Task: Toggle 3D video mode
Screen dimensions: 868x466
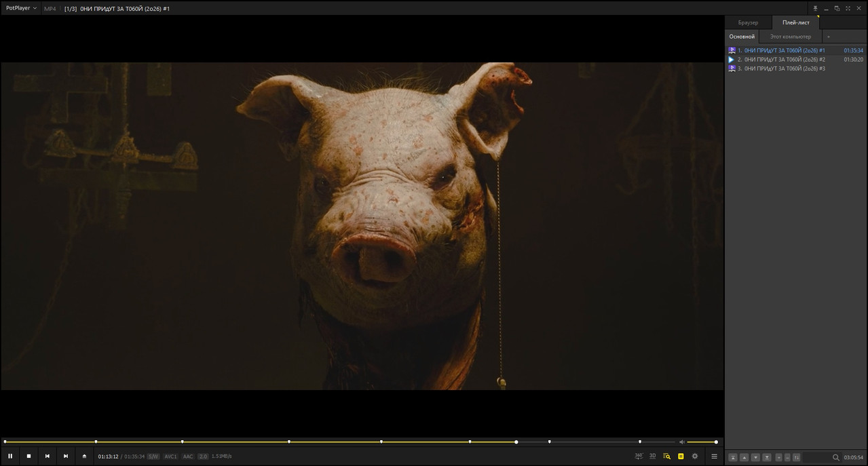Action: 653,456
